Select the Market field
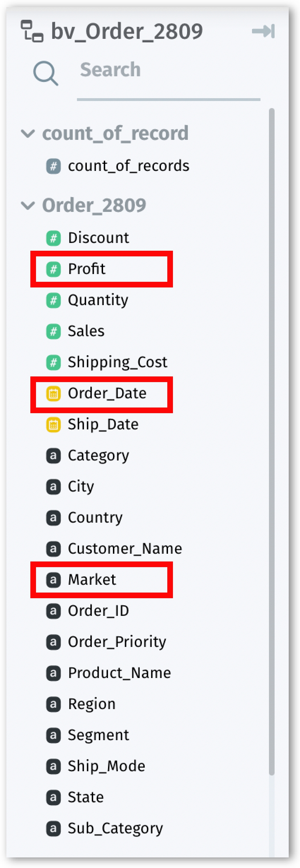 pyautogui.click(x=92, y=580)
